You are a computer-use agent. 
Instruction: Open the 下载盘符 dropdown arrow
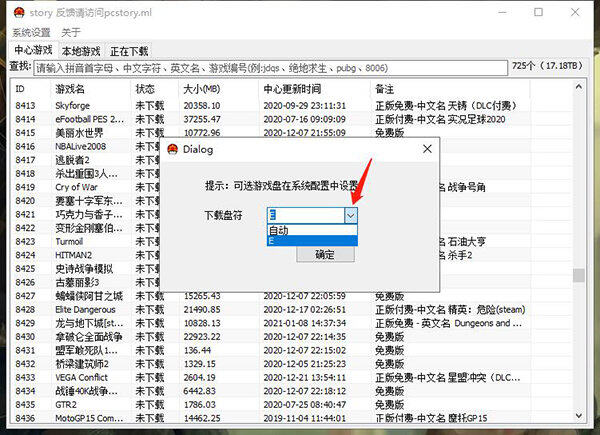[x=351, y=215]
